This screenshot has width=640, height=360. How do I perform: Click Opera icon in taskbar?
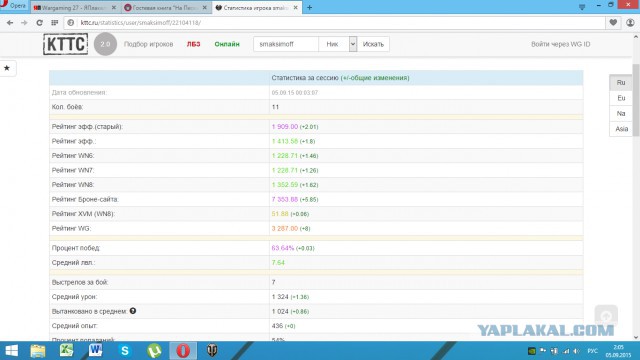click(183, 351)
